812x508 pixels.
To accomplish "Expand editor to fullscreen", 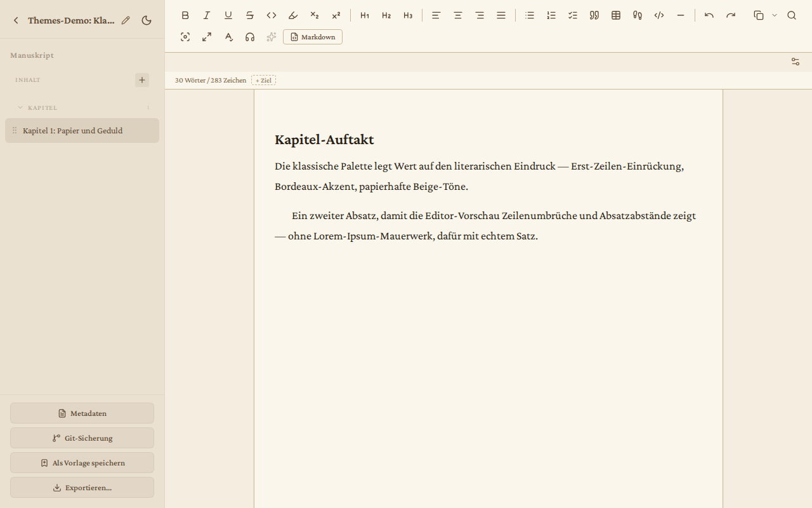I will pos(207,37).
